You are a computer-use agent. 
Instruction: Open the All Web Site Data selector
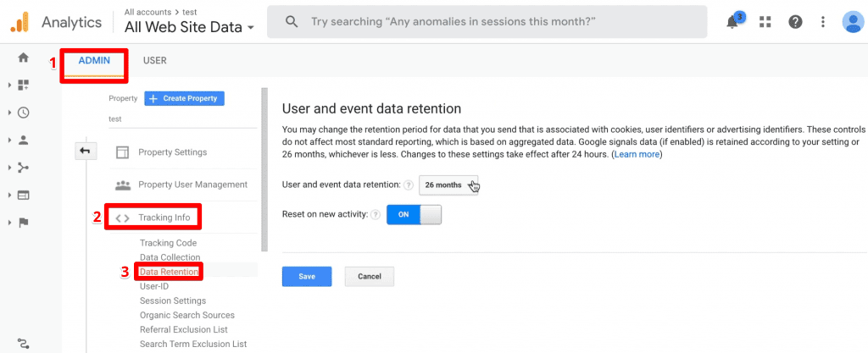pos(189,27)
